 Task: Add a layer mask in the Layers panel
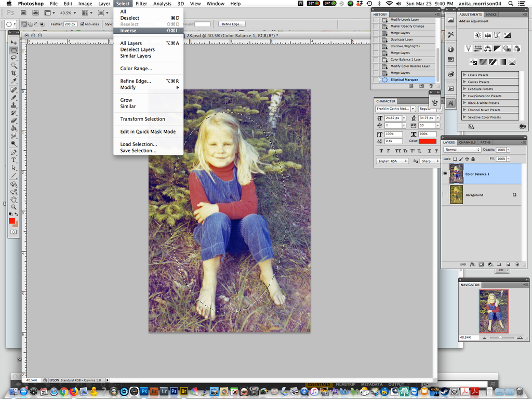(x=481, y=264)
